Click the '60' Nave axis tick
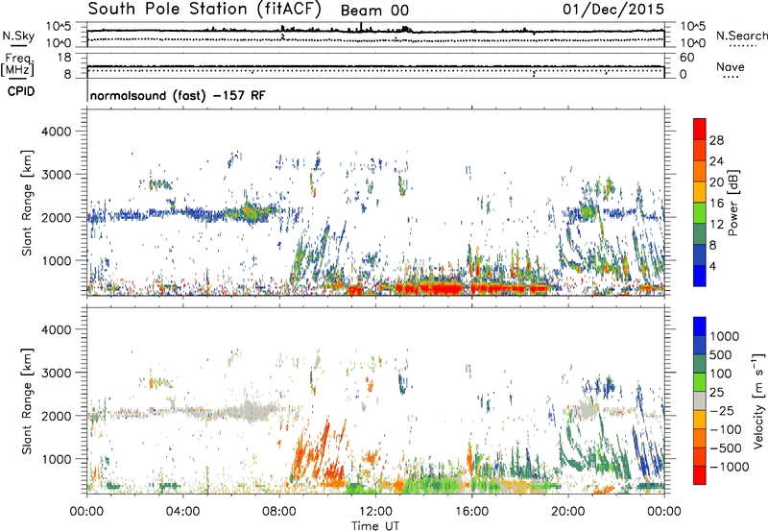The width and height of the screenshot is (768, 532). click(x=686, y=58)
